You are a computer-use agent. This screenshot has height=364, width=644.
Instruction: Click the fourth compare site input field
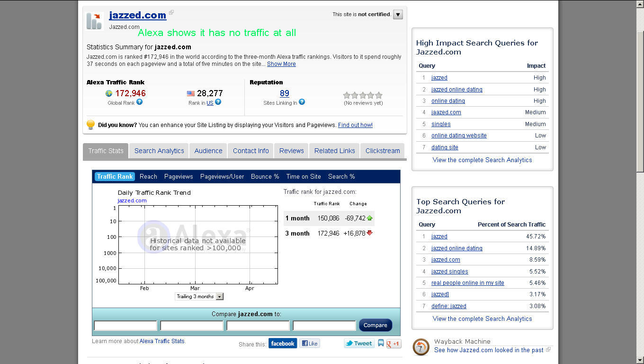click(x=324, y=326)
